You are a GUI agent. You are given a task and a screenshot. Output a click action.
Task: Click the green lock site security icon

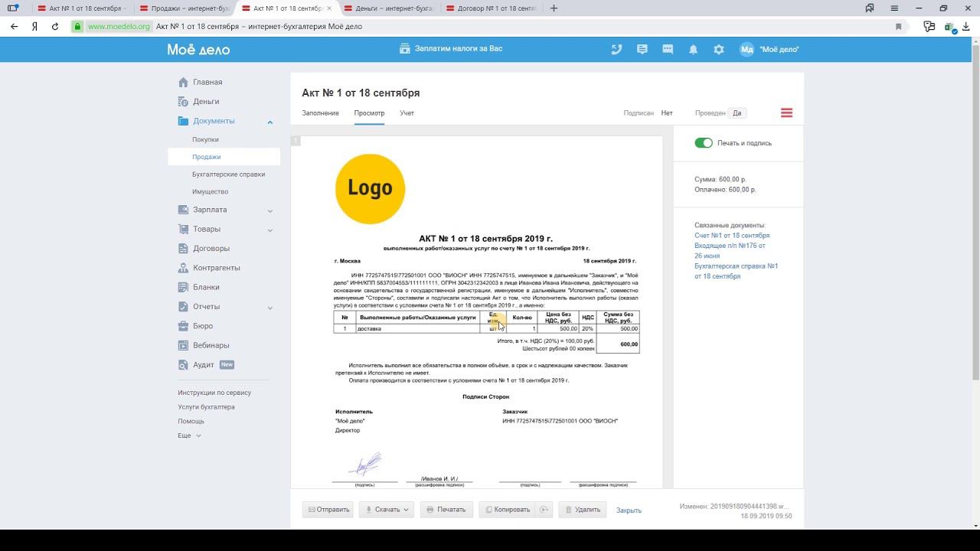pyautogui.click(x=77, y=26)
